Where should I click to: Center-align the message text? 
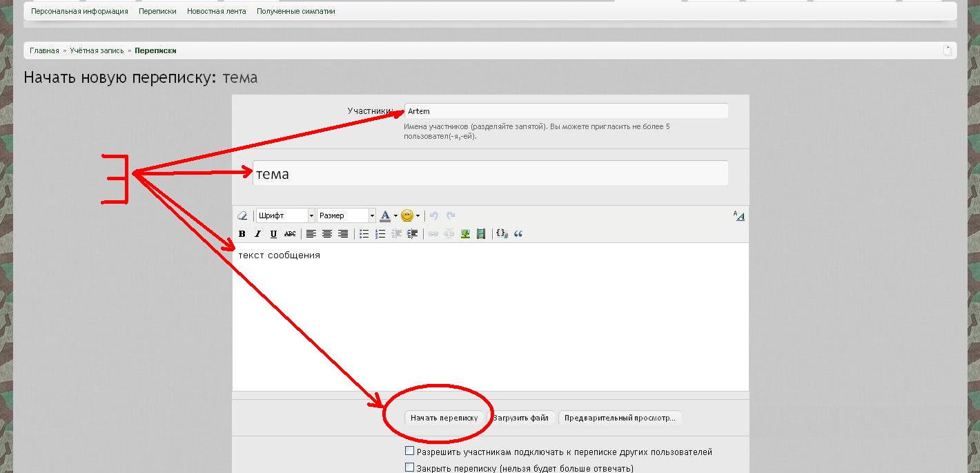327,234
